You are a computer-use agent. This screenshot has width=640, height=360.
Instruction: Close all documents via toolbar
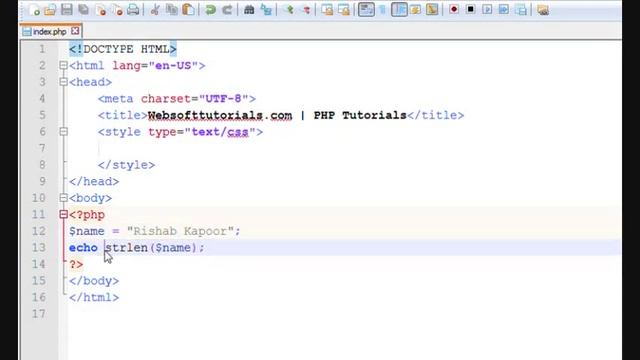[117, 9]
